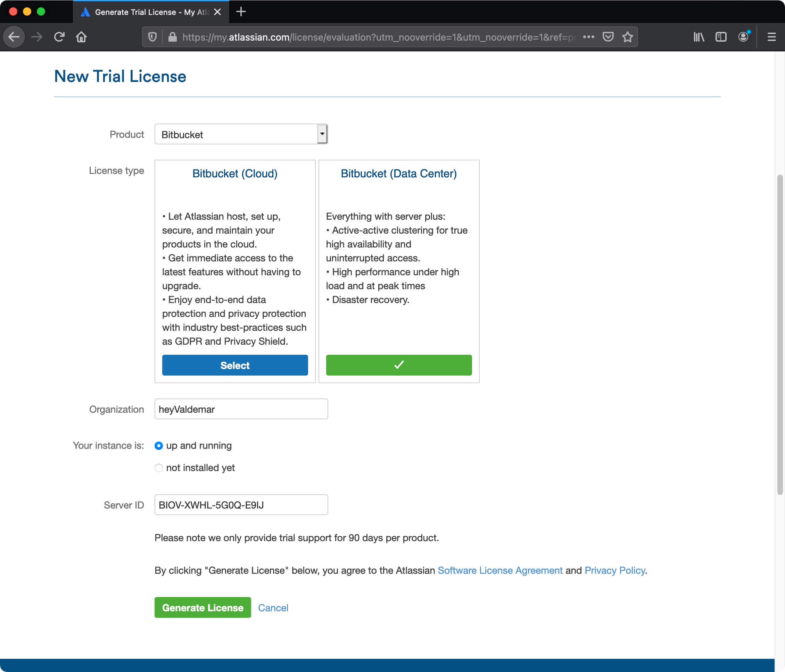This screenshot has height=672, width=785.
Task: Select Bitbucket Data Center license type
Action: tap(398, 366)
